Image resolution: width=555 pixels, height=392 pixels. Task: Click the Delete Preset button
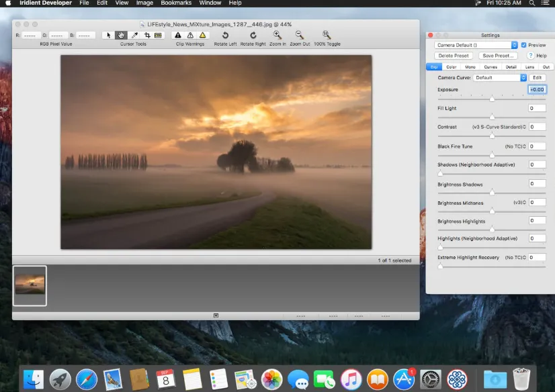(x=454, y=56)
